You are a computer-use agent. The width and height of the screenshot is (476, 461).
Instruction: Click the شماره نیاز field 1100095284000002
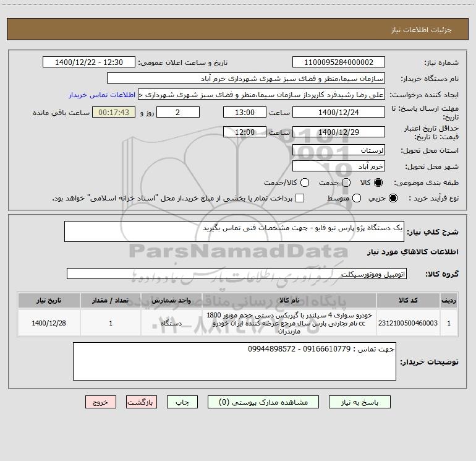[x=339, y=62]
